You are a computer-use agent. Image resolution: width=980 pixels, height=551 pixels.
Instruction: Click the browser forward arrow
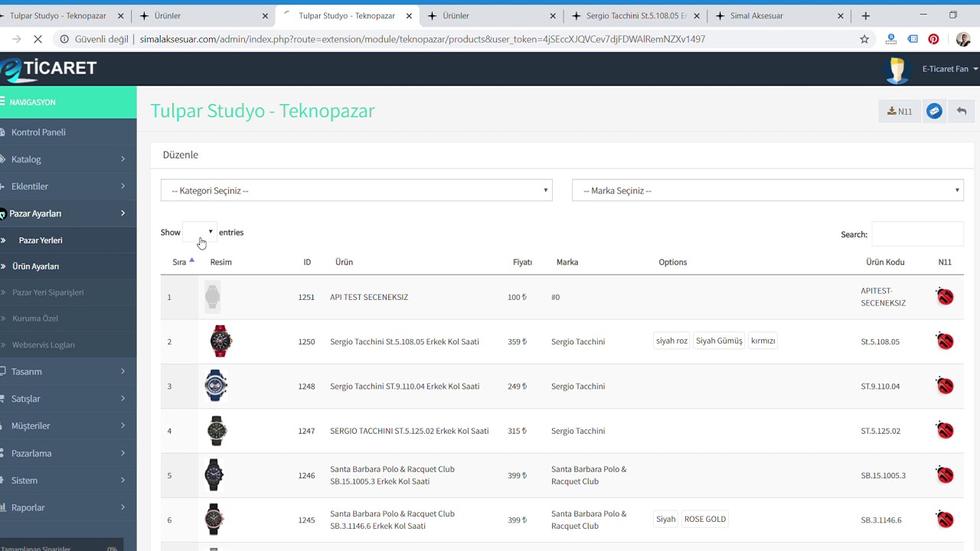pos(16,39)
